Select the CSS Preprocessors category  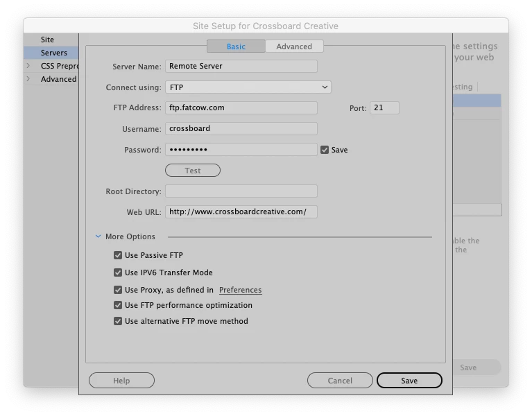coord(60,66)
